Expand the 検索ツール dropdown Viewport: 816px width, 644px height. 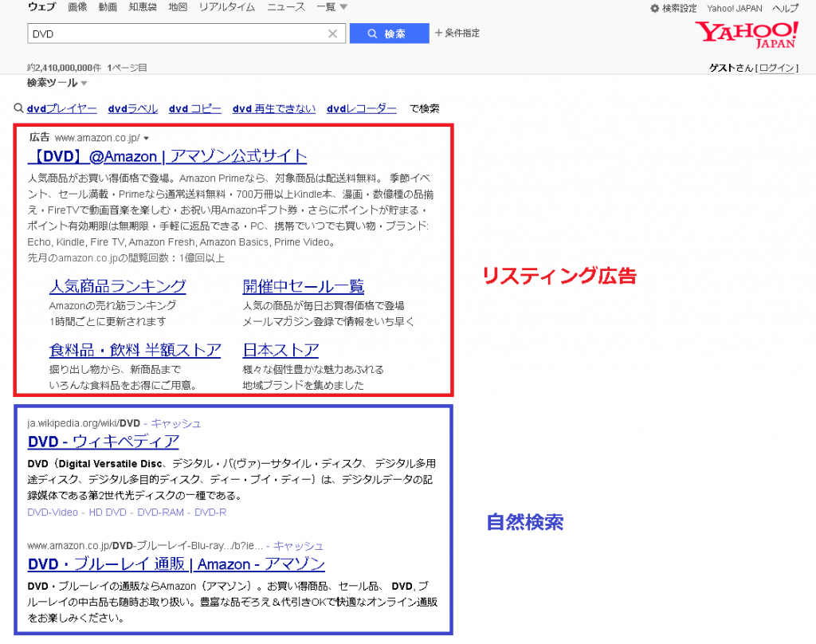pyautogui.click(x=57, y=83)
